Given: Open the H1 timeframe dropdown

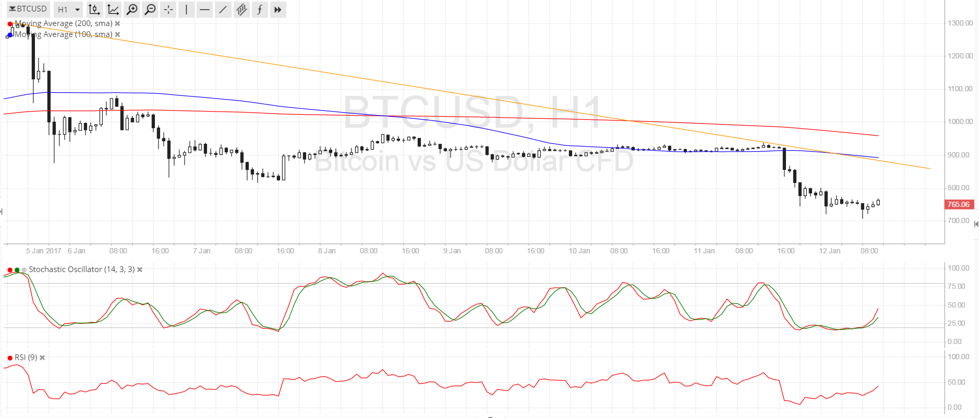Looking at the screenshot, I should (x=68, y=9).
